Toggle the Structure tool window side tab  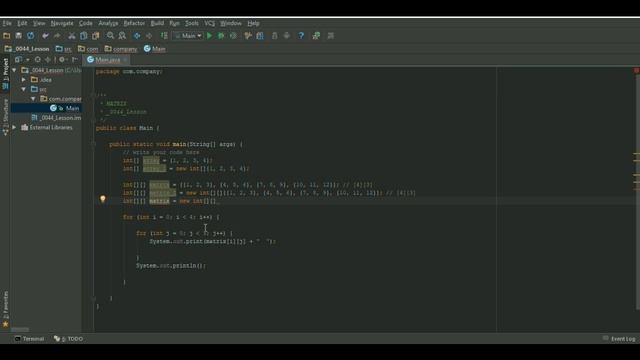pyautogui.click(x=5, y=117)
